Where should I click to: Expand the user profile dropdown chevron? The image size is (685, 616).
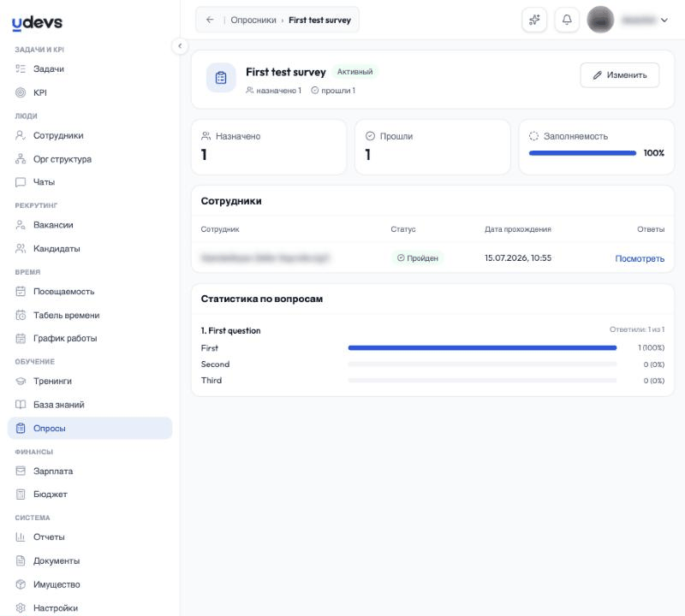pyautogui.click(x=664, y=20)
